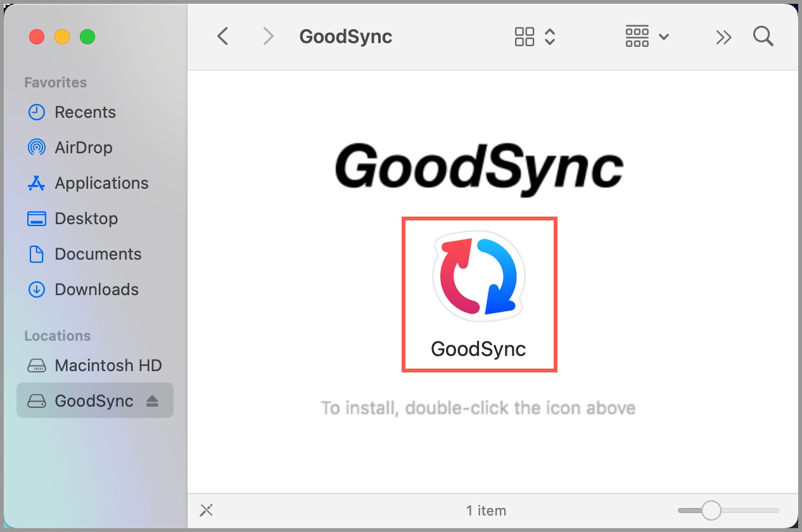
Task: Open Applications folder in sidebar
Action: pos(95,183)
